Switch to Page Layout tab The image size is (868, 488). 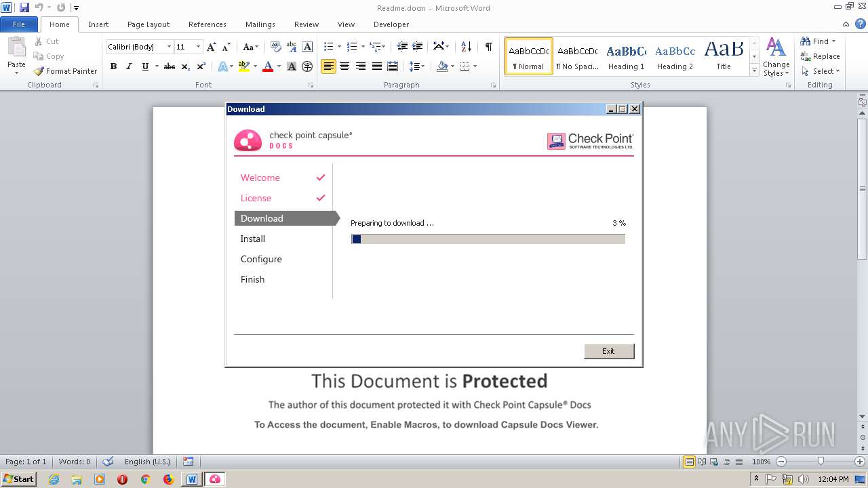pyautogui.click(x=149, y=24)
